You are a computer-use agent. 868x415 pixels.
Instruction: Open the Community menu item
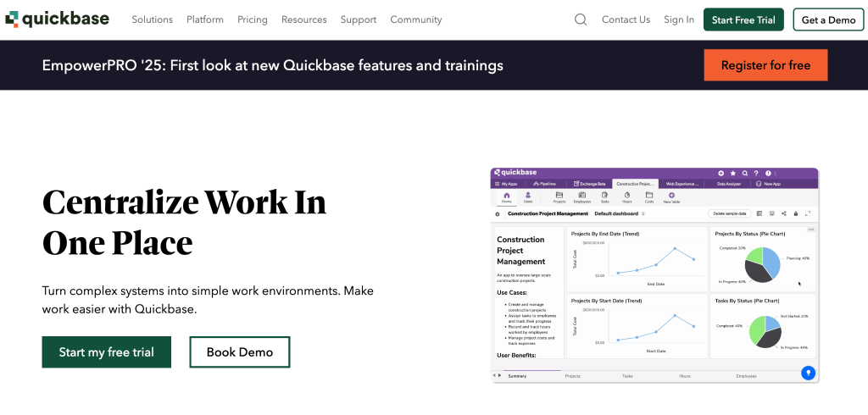[415, 20]
